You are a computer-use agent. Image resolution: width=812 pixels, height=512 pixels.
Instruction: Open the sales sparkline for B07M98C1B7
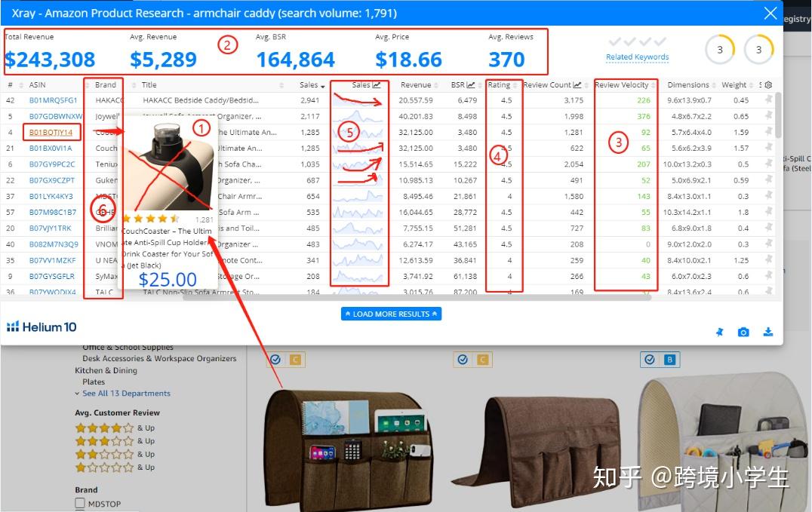(x=358, y=212)
